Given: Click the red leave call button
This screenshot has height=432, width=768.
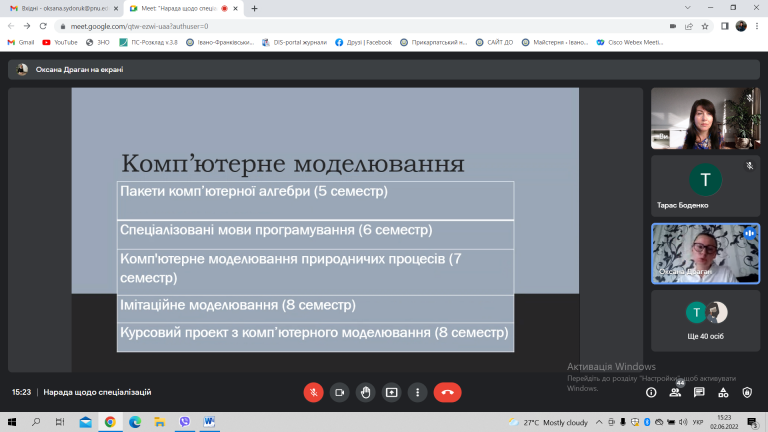Looking at the screenshot, I should 447,392.
